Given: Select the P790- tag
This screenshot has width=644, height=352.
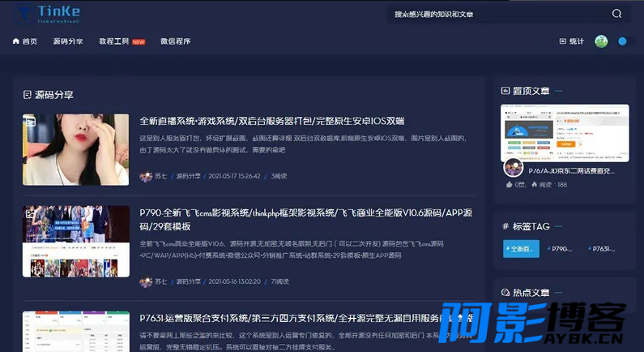Looking at the screenshot, I should coord(560,249).
